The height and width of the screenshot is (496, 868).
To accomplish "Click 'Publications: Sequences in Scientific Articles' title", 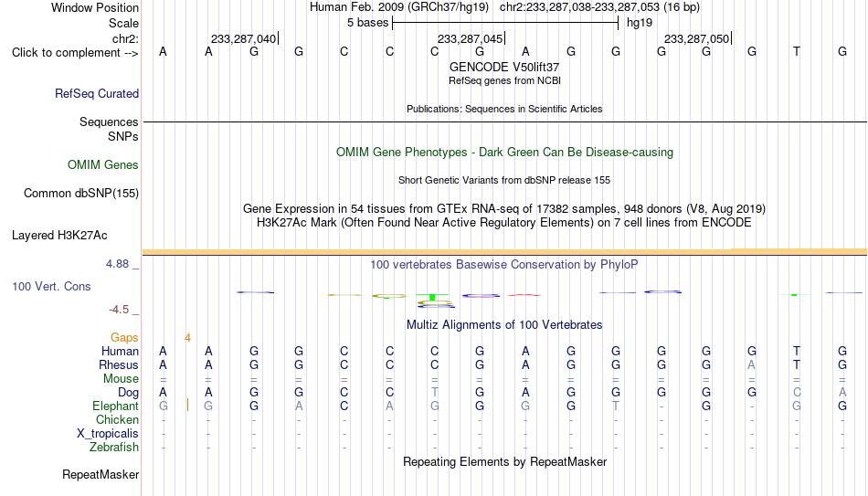I will [x=504, y=109].
